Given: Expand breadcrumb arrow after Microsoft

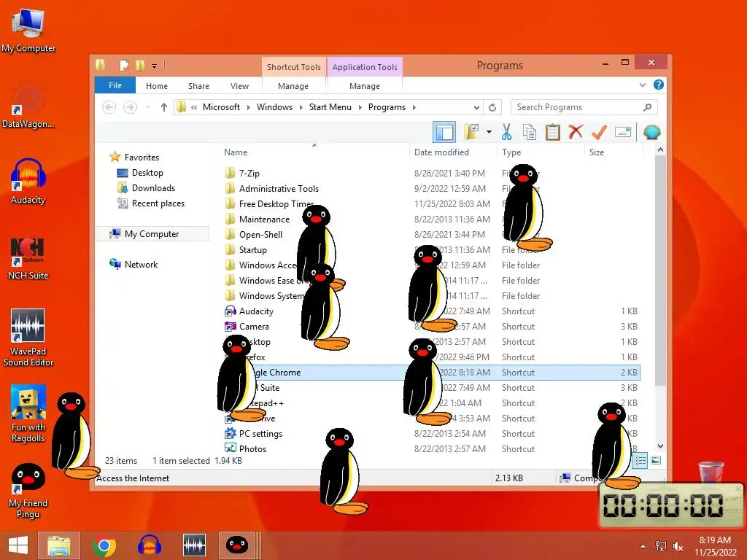Looking at the screenshot, I should 248,108.
